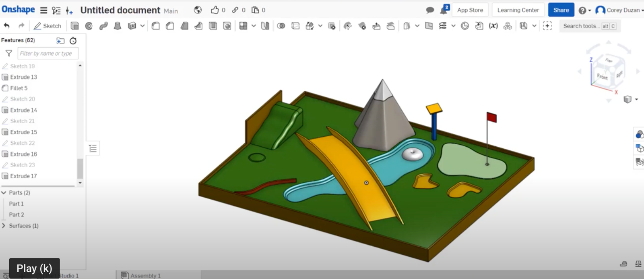This screenshot has height=279, width=644.
Task: Select Extrude 15 in the feature list
Action: point(23,132)
